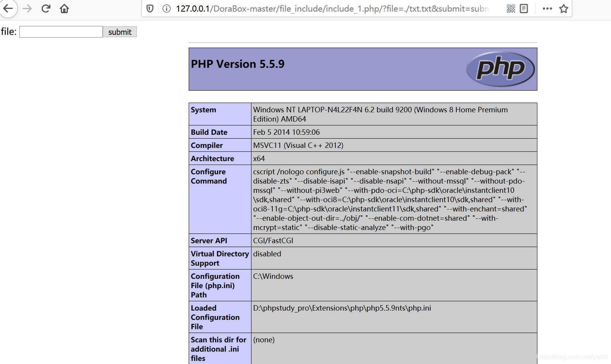Screen dimensions: 611x364
Task: Click the file: label text
Action: coord(9,31)
